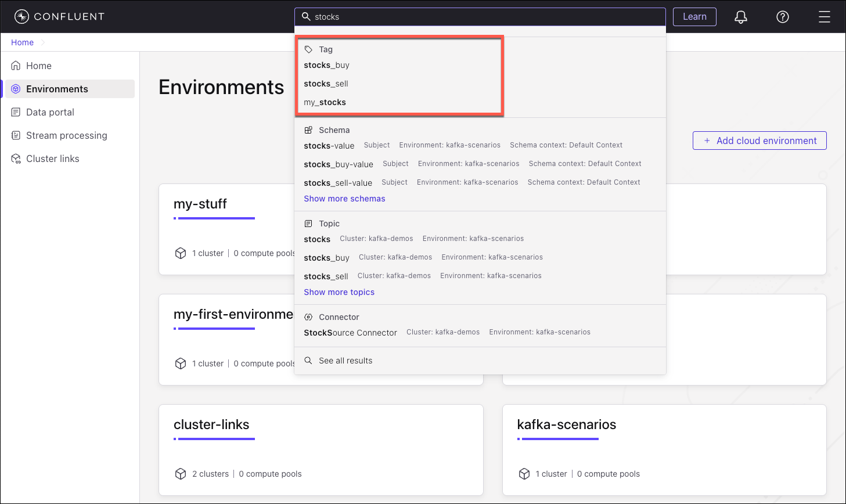Select the stocks_buy tag result
The image size is (846, 504).
[326, 65]
